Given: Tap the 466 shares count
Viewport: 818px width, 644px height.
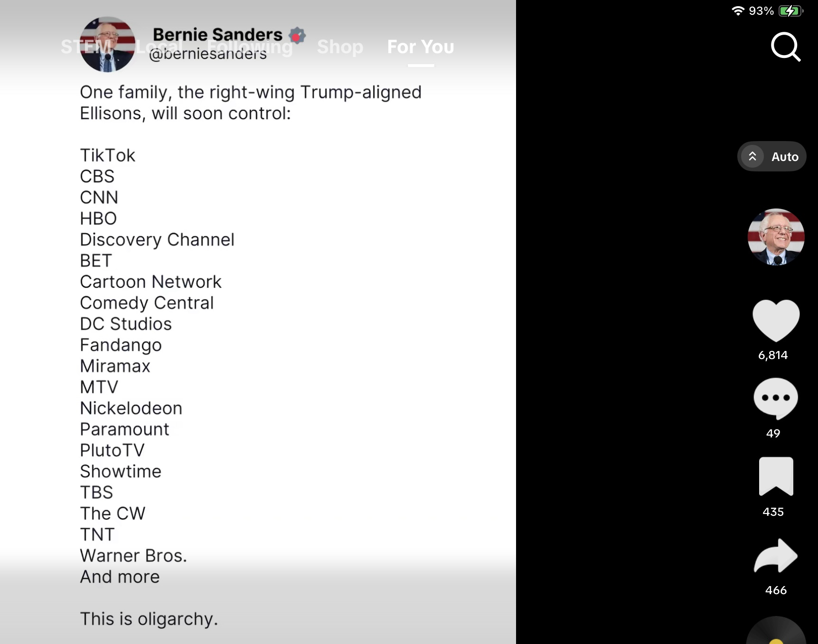Looking at the screenshot, I should [776, 590].
